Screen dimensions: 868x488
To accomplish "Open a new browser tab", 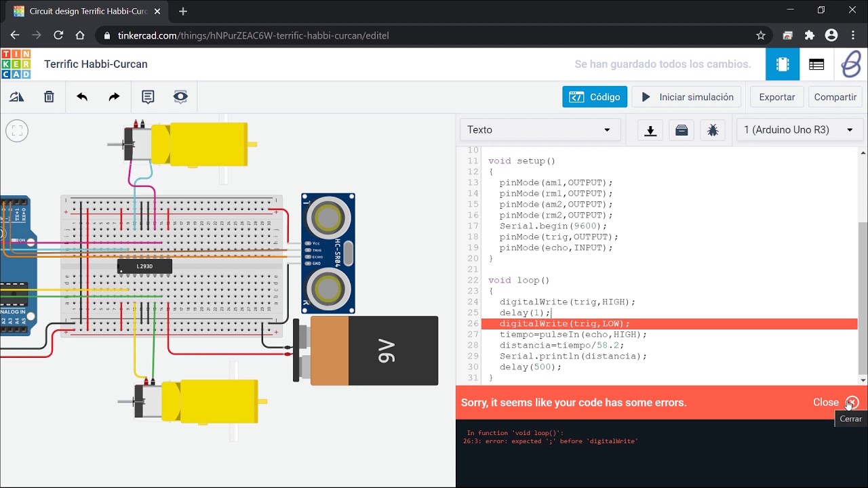I will [x=183, y=12].
